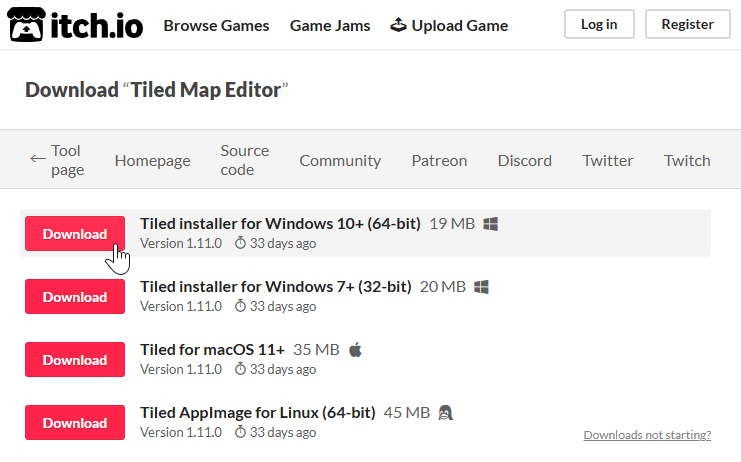Open the Twitter link
Screen dimensions: 741x462
[608, 161]
